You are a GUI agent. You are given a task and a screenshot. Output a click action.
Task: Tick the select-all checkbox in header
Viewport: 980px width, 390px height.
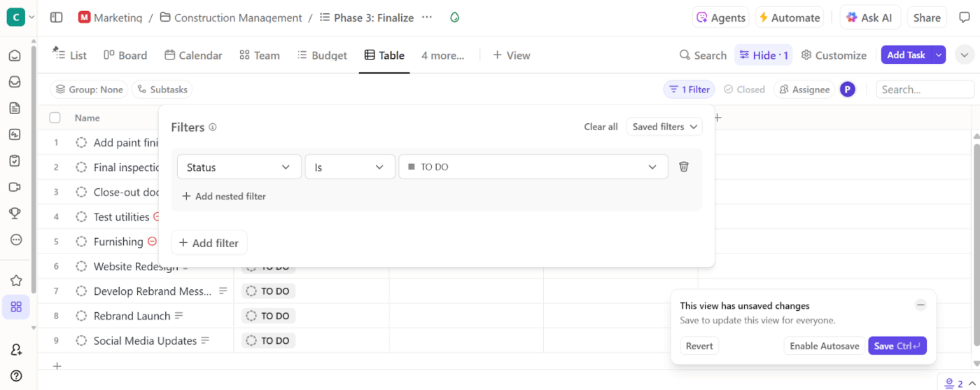[55, 118]
